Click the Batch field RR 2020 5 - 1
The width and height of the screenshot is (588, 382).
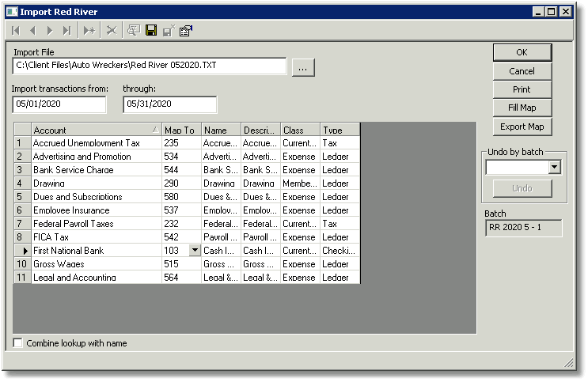[523, 228]
